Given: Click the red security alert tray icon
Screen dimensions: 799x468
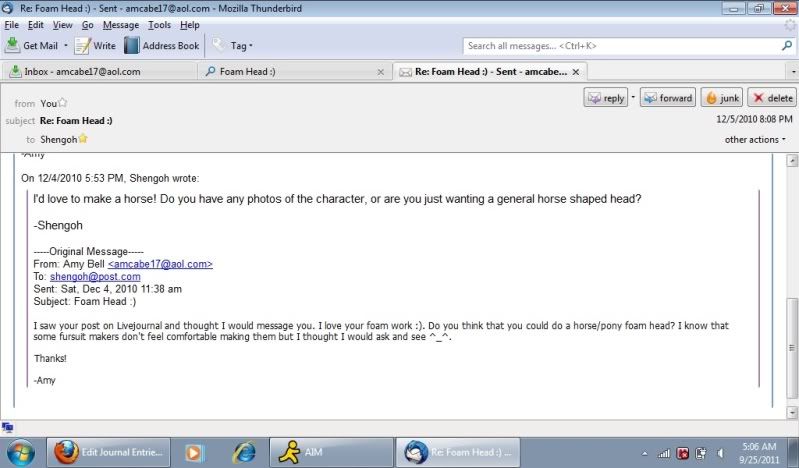Looking at the screenshot, I should 683,453.
